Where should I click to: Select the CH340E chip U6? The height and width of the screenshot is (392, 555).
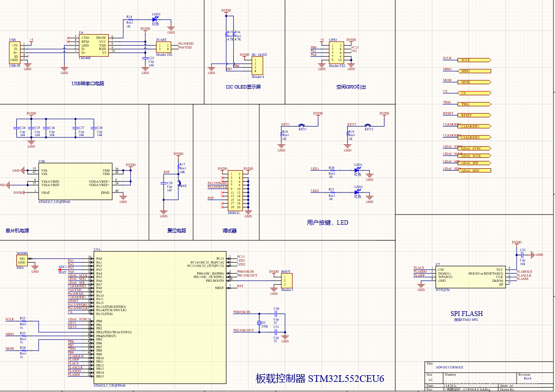pyautogui.click(x=93, y=45)
